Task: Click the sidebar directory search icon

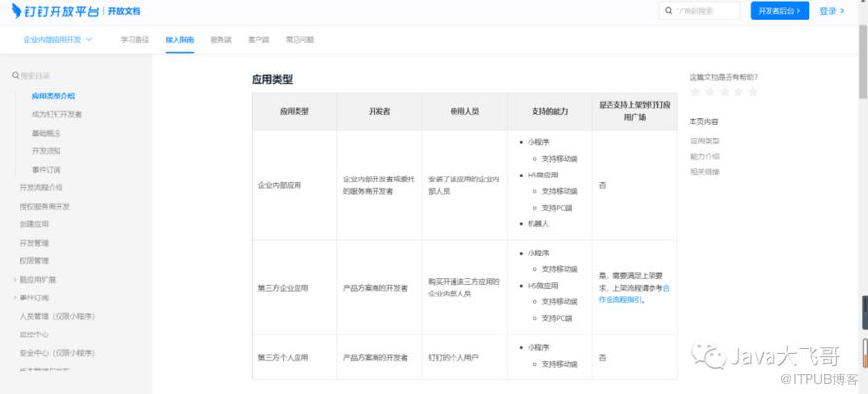Action: click(x=16, y=75)
